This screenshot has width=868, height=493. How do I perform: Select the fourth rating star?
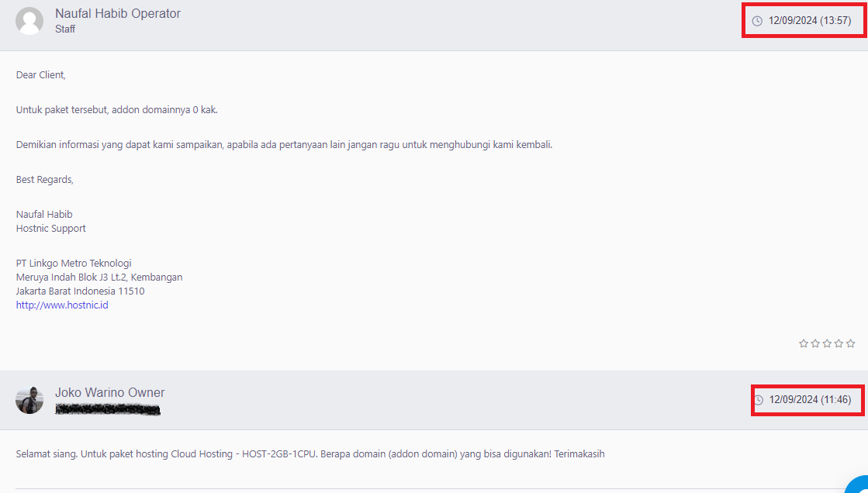(839, 343)
